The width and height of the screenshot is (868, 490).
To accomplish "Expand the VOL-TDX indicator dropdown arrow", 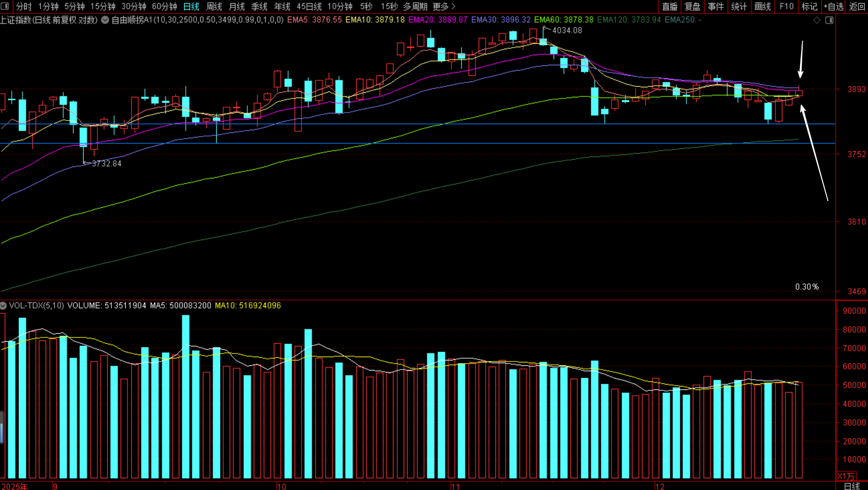I will pyautogui.click(x=3, y=306).
